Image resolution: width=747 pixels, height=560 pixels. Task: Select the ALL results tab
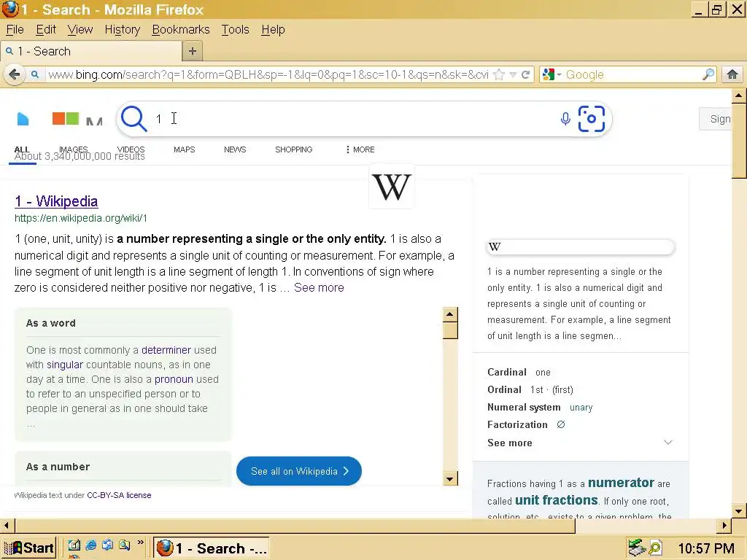click(x=22, y=149)
